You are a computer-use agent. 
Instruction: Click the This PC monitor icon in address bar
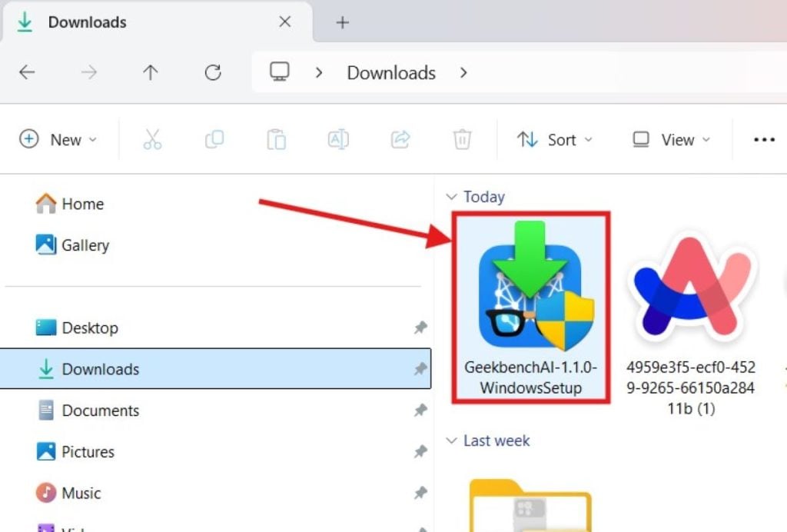pos(280,71)
